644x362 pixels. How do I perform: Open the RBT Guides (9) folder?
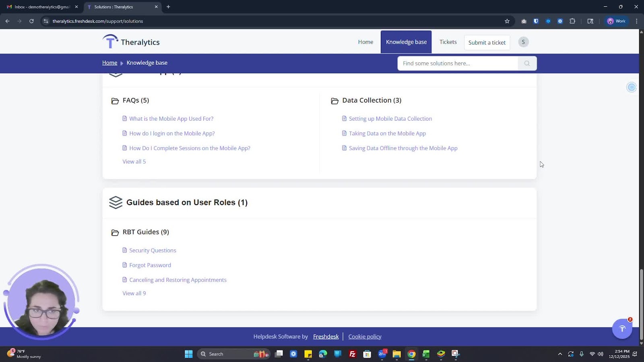click(x=146, y=232)
